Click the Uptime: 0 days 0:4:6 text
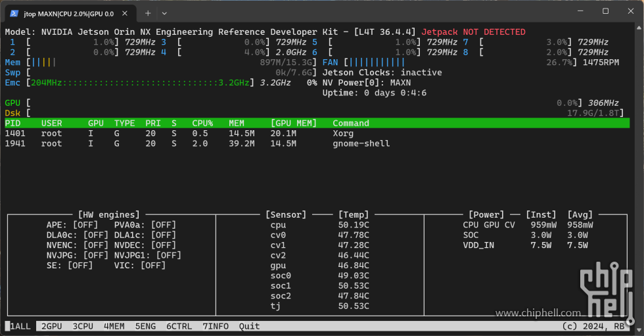Viewport: 644px width, 336px height. pyautogui.click(x=374, y=93)
